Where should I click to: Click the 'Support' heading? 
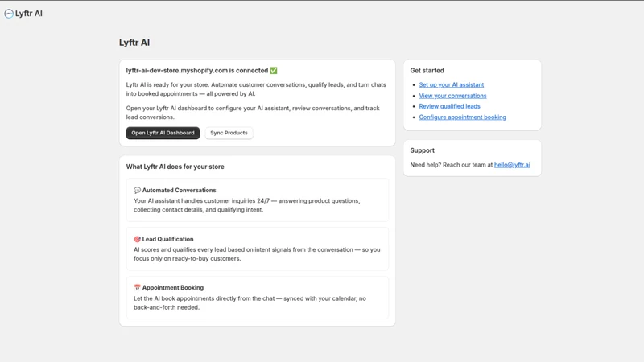tap(422, 150)
